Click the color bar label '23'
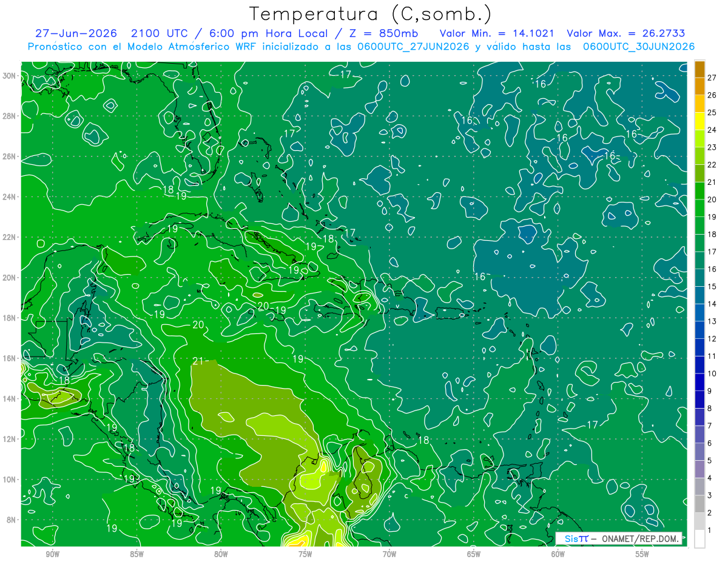Image resolution: width=728 pixels, height=562 pixels. coord(712,147)
